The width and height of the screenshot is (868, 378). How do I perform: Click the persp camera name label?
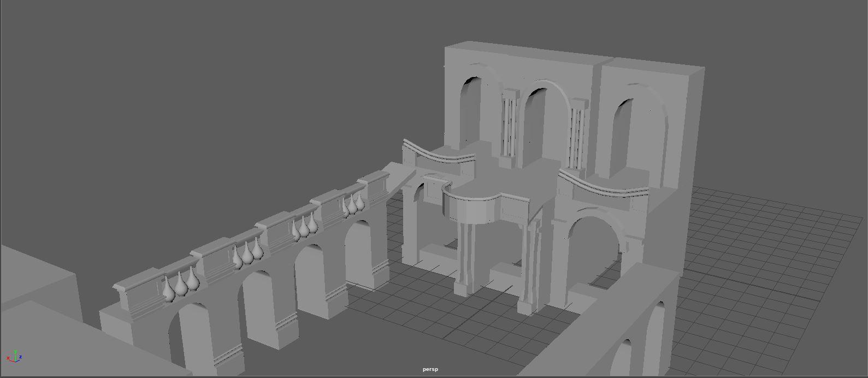point(430,370)
